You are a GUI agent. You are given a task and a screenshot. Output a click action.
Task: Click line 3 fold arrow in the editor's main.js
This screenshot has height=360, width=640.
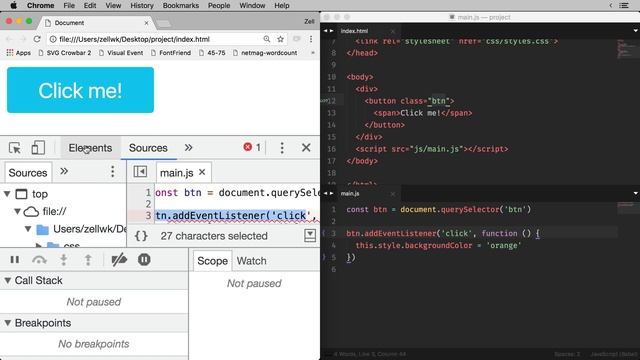pos(323,233)
